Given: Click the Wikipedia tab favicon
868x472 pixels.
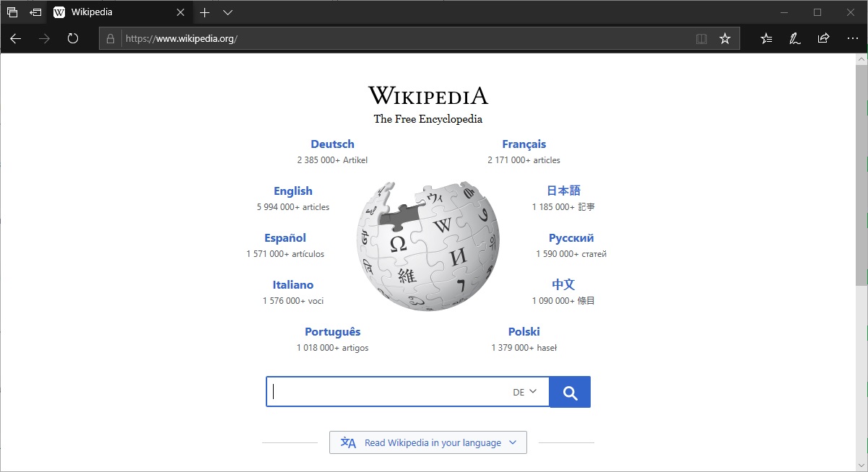Looking at the screenshot, I should tap(59, 12).
